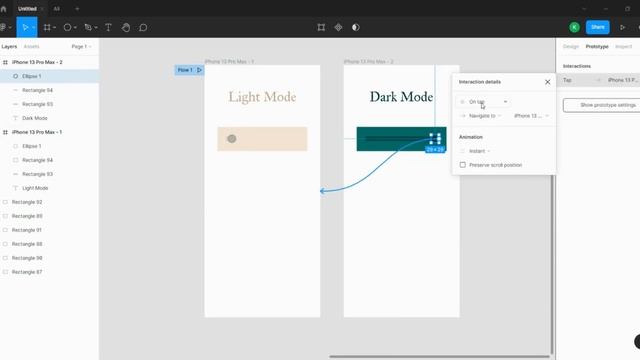
Task: Open the Figma main menu
Action: pyautogui.click(x=3, y=27)
